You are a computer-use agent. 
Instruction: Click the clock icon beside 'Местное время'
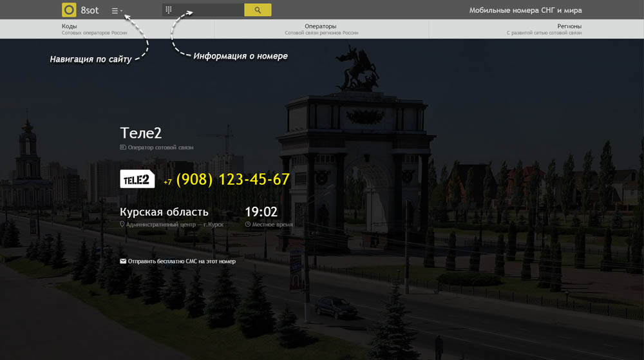pyautogui.click(x=248, y=224)
